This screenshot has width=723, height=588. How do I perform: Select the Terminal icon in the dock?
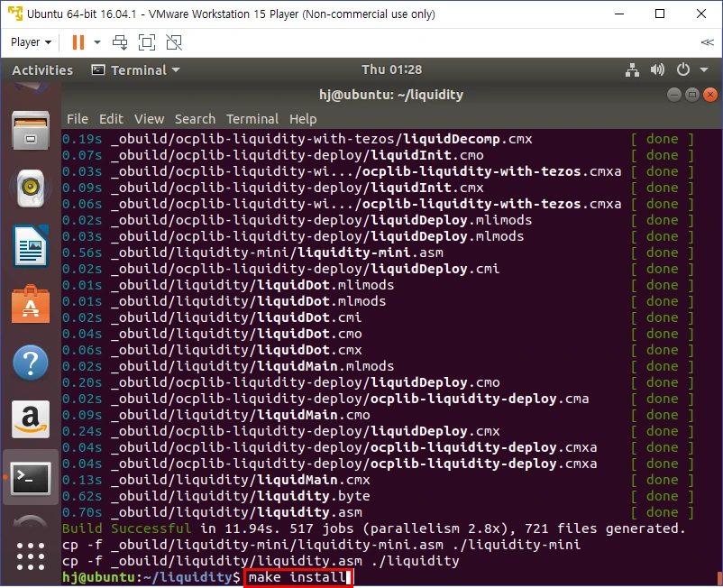point(31,477)
